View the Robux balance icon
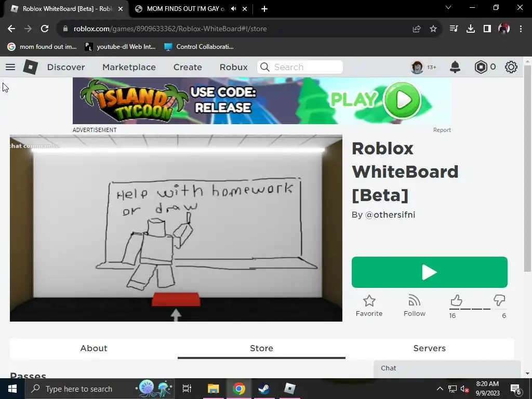The width and height of the screenshot is (532, 399). click(x=481, y=67)
